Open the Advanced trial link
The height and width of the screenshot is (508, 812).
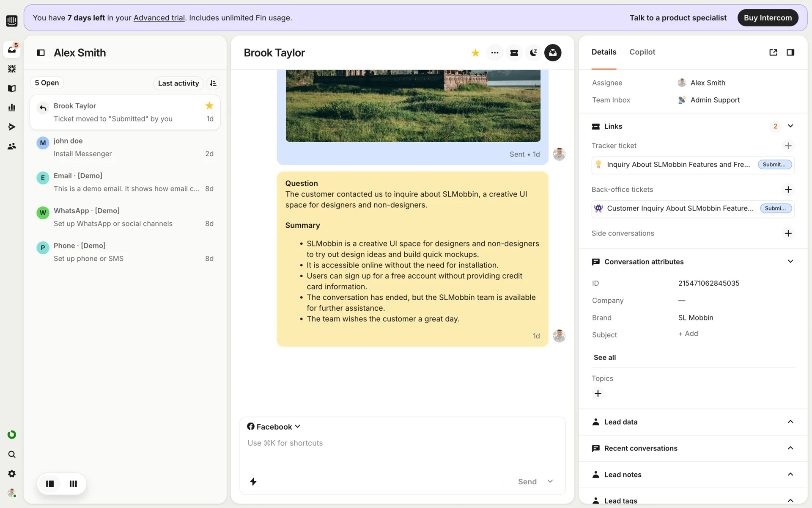pyautogui.click(x=159, y=18)
